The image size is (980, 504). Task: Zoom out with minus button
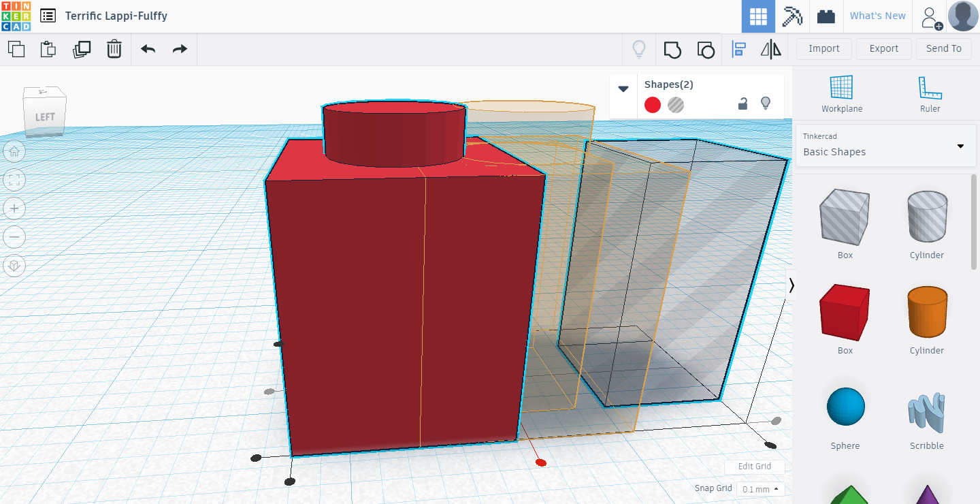coord(14,237)
